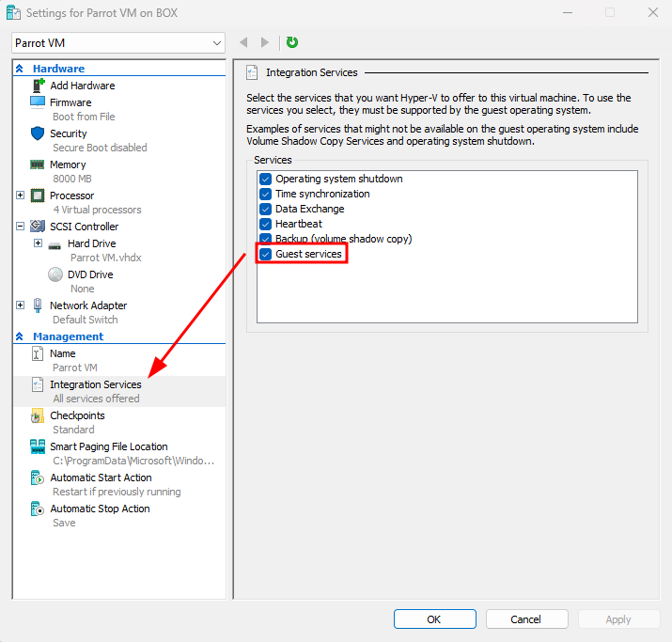The width and height of the screenshot is (672, 642).
Task: Click 'Secure Boot disabled' text
Action: coord(100,148)
